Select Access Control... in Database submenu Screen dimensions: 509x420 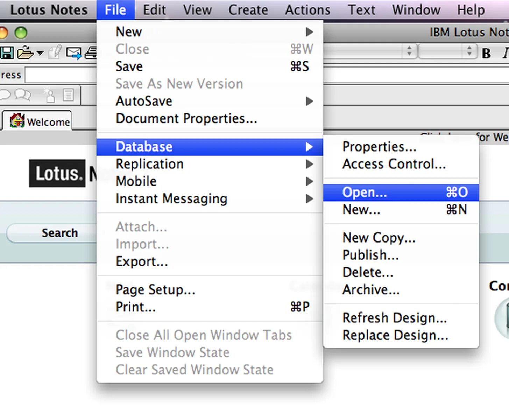coord(401,164)
